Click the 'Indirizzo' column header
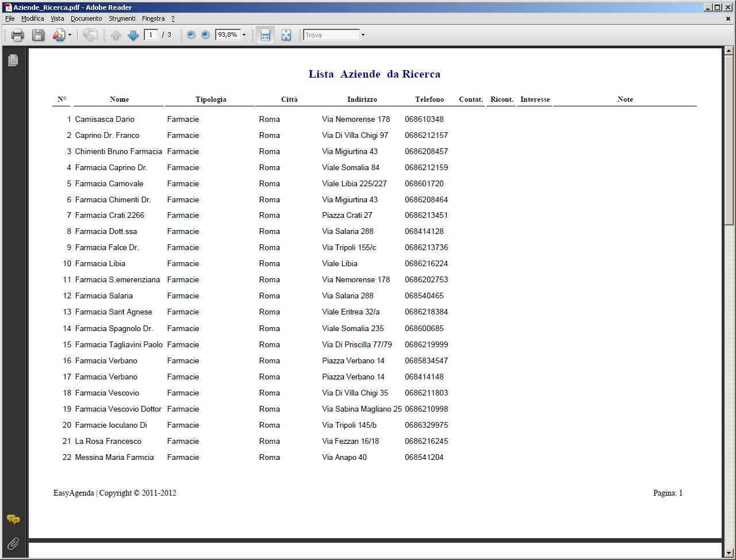This screenshot has width=736, height=560. 362,99
